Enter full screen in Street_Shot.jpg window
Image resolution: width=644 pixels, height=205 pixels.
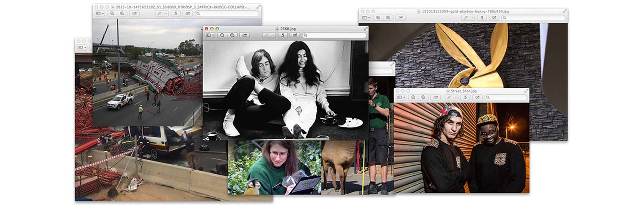point(526,91)
